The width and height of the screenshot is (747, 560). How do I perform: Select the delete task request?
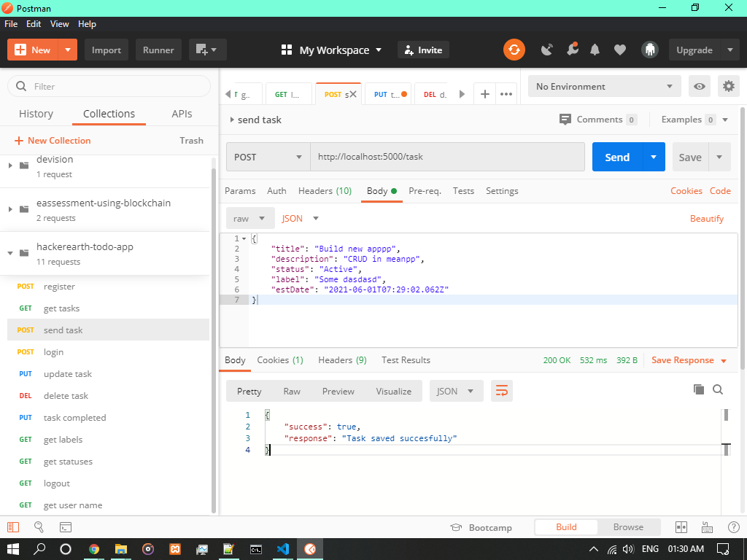coord(108,396)
